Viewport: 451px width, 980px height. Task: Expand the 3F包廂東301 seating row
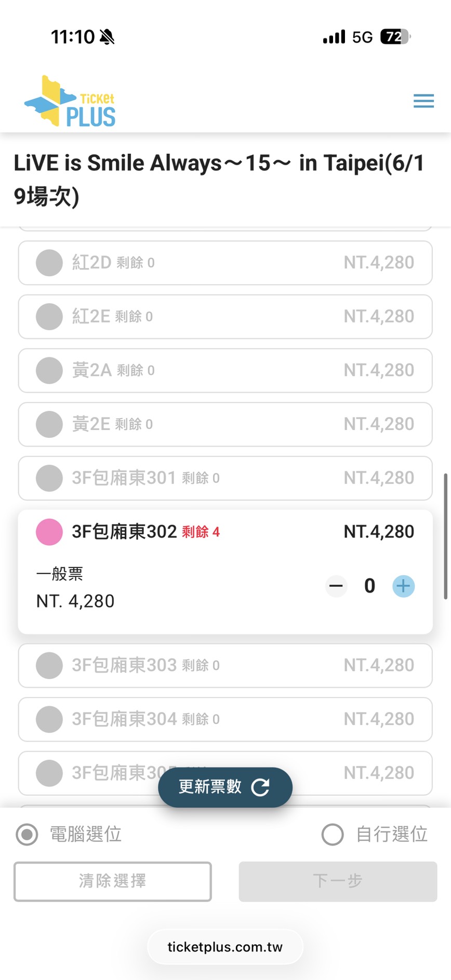click(x=225, y=478)
